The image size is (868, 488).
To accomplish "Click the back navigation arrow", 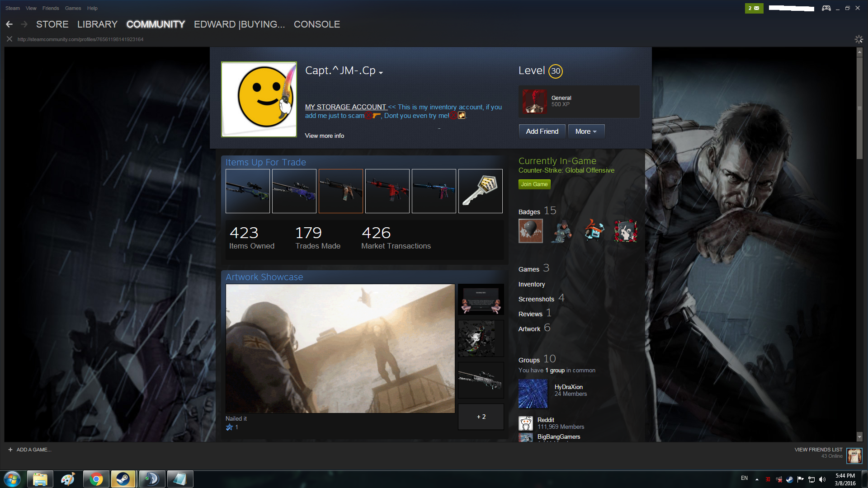I will coord(9,24).
